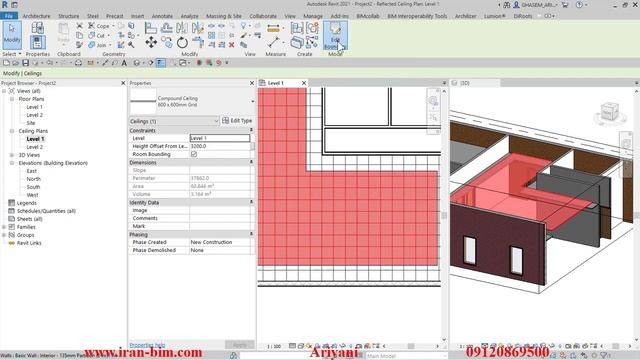Collapse the Constraints section
The height and width of the screenshot is (360, 640).
251,130
